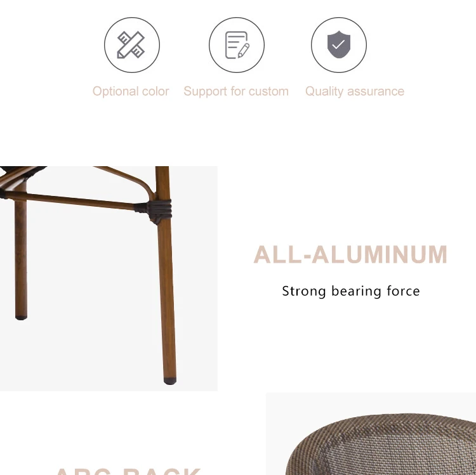This screenshot has height=475, width=476.
Task: Select the Optional color label
Action: point(131,91)
